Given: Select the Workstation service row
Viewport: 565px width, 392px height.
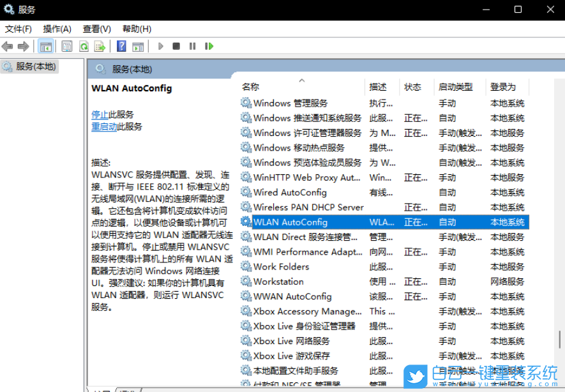Looking at the screenshot, I should tap(278, 282).
